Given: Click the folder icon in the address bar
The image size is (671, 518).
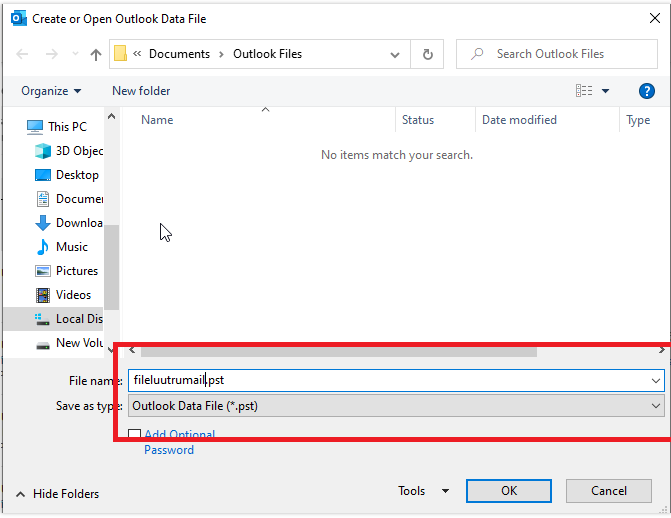Looking at the screenshot, I should pyautogui.click(x=120, y=54).
